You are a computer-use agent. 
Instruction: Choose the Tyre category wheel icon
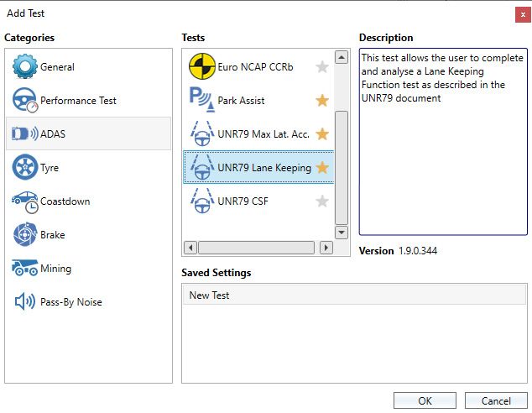[25, 167]
